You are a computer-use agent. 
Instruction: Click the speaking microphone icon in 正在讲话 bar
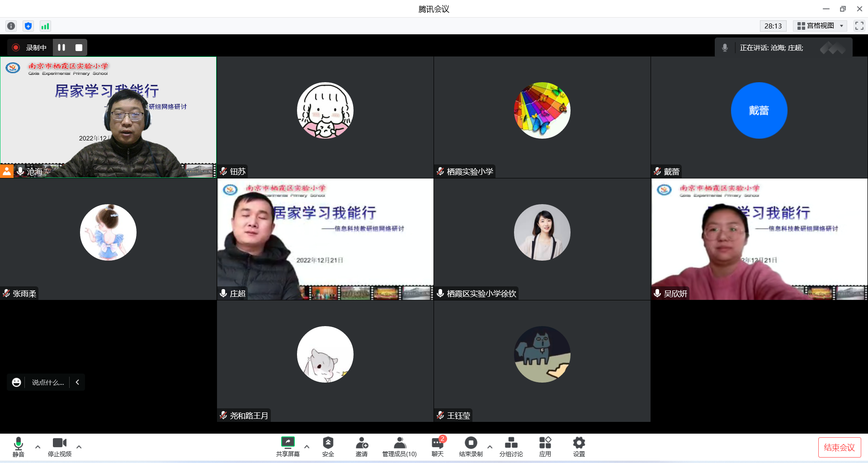(725, 47)
